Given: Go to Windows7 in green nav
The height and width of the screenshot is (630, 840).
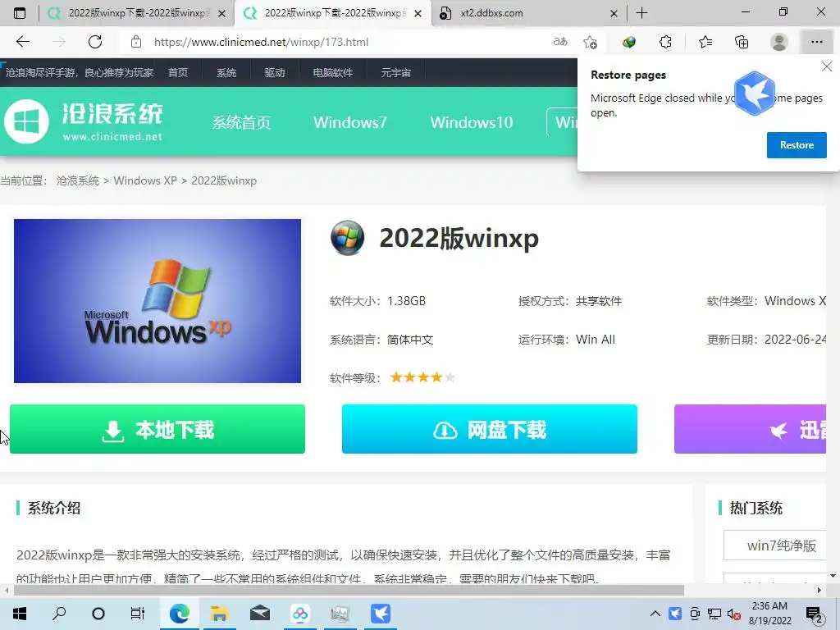Looking at the screenshot, I should pyautogui.click(x=349, y=122).
